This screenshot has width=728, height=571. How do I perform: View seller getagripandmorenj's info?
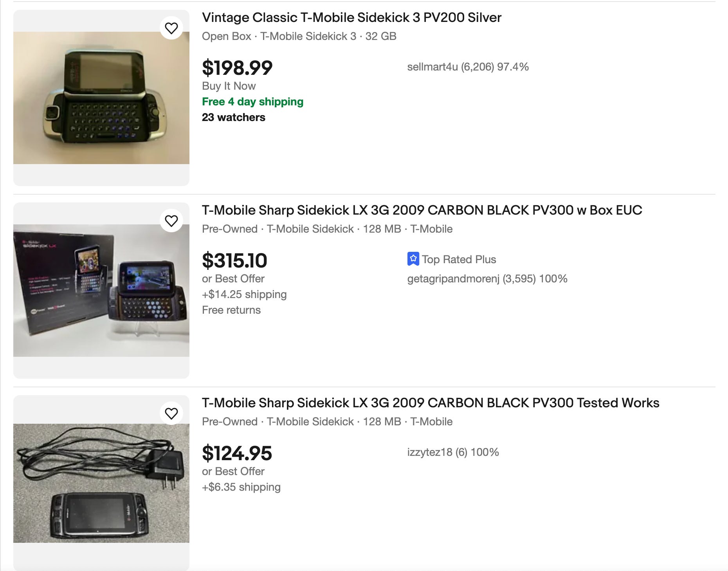coord(487,279)
